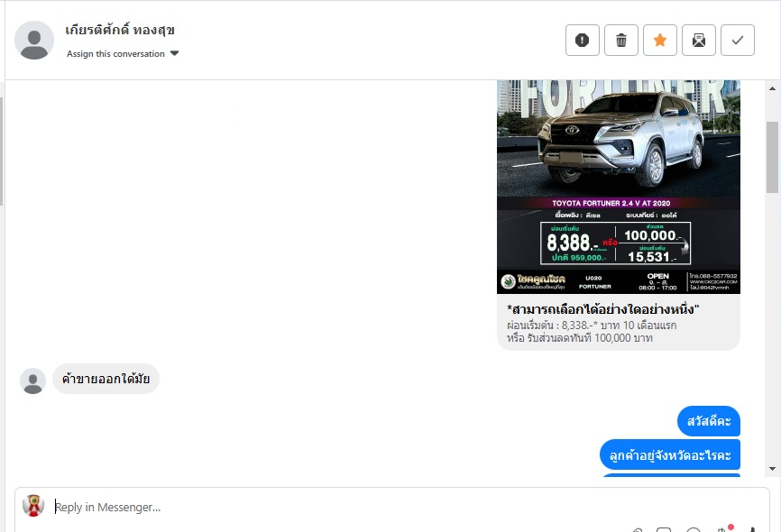Click the sent message bubble สวัสดีคะ
This screenshot has height=532, width=781.
pyautogui.click(x=709, y=421)
